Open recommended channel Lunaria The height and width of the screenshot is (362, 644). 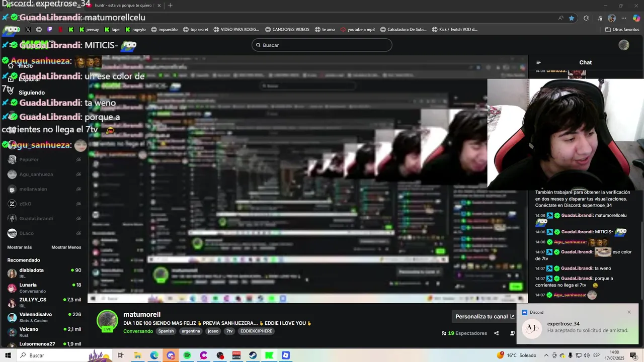click(x=44, y=288)
